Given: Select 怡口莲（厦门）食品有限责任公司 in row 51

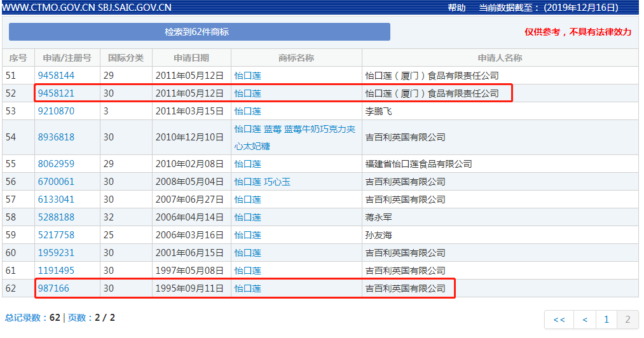Looking at the screenshot, I should [x=432, y=76].
